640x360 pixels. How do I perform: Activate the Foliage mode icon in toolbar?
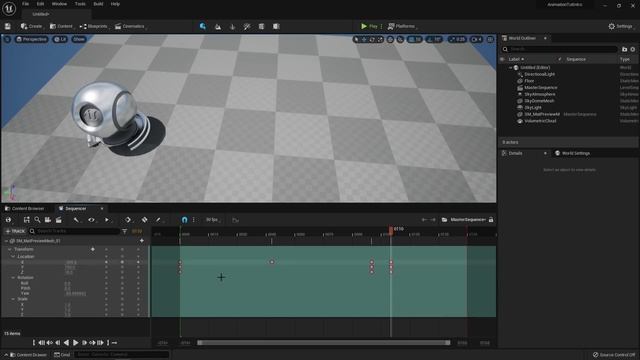click(233, 27)
